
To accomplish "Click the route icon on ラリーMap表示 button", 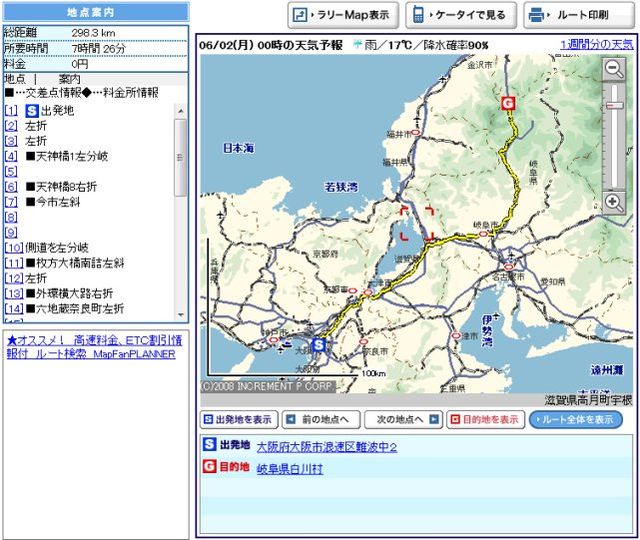I will pyautogui.click(x=300, y=16).
